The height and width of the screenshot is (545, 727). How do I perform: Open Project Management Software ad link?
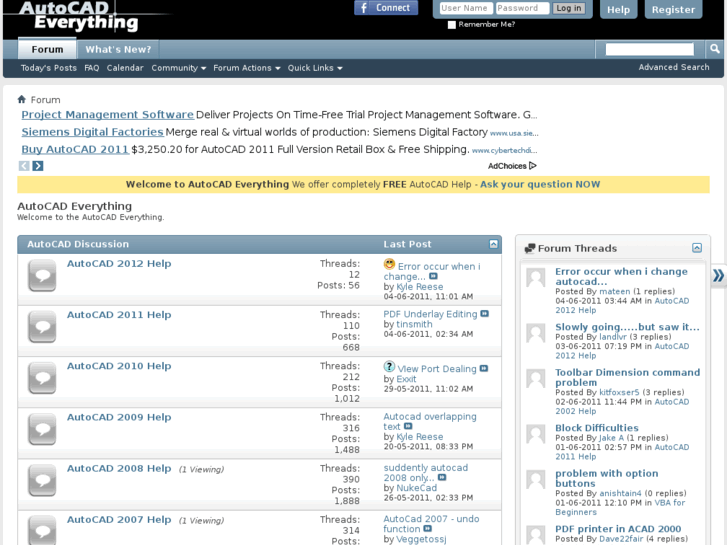click(108, 115)
